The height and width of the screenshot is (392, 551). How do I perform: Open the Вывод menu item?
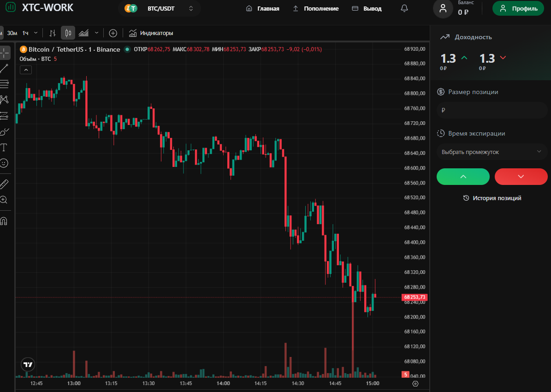[x=367, y=8]
